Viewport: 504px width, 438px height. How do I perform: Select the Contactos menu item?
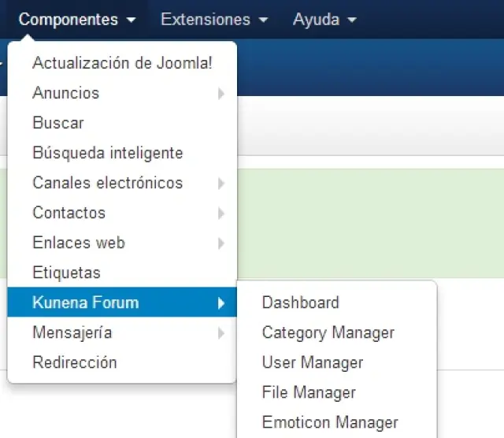(69, 213)
